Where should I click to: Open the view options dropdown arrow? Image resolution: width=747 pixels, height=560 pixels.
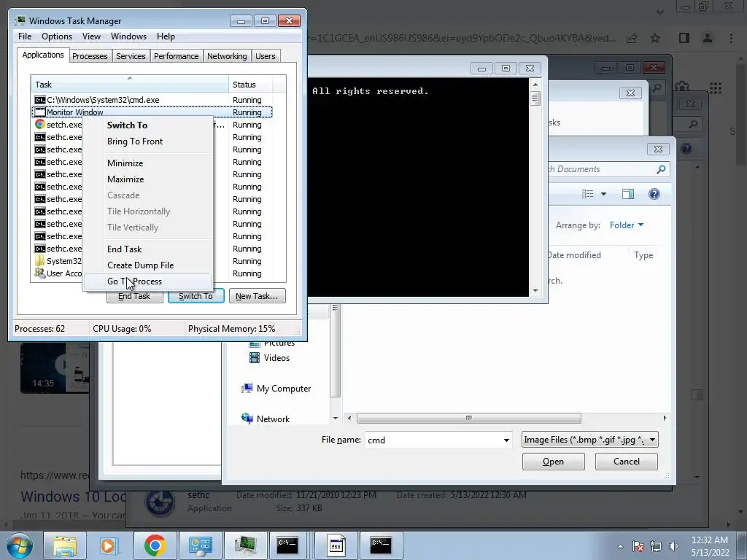tap(603, 194)
